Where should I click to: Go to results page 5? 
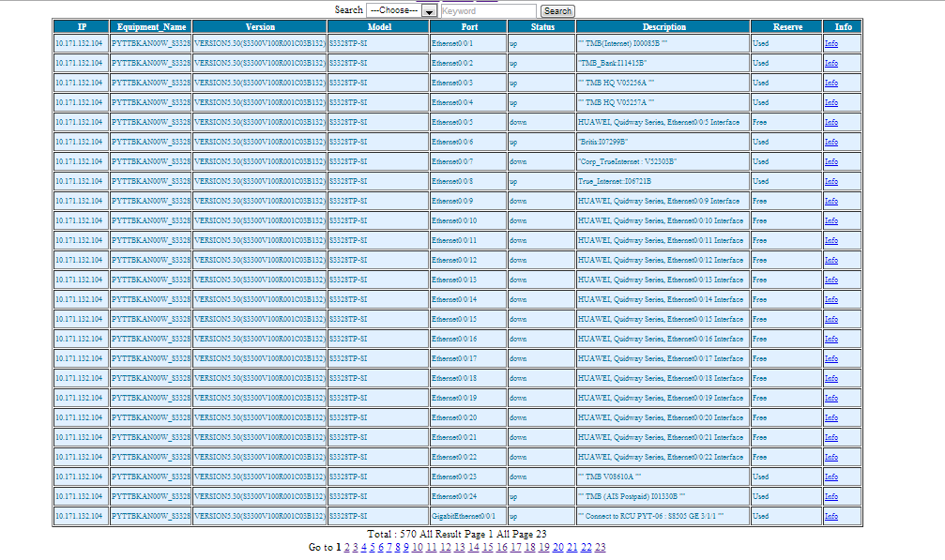(x=372, y=548)
